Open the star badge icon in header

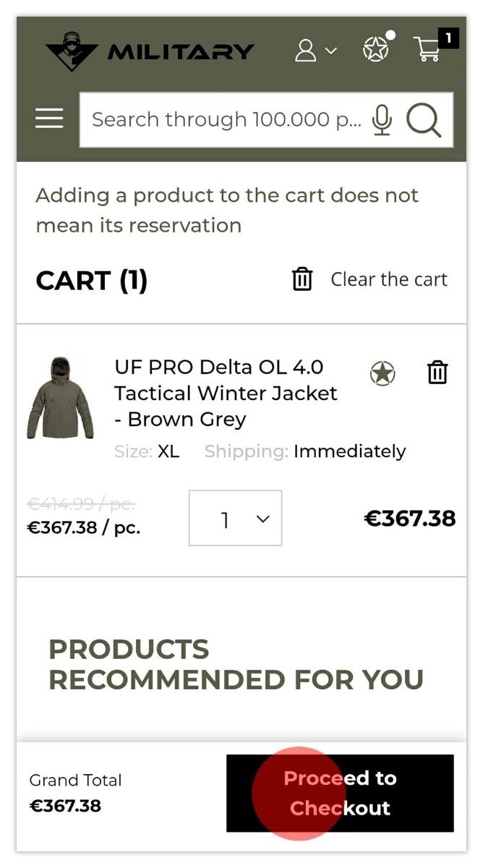pyautogui.click(x=375, y=50)
